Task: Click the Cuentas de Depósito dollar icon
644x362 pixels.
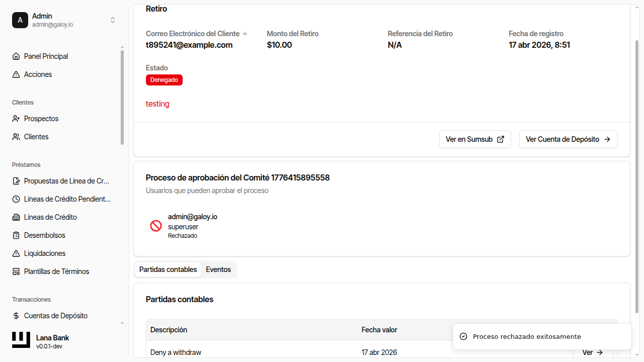Action: point(16,316)
